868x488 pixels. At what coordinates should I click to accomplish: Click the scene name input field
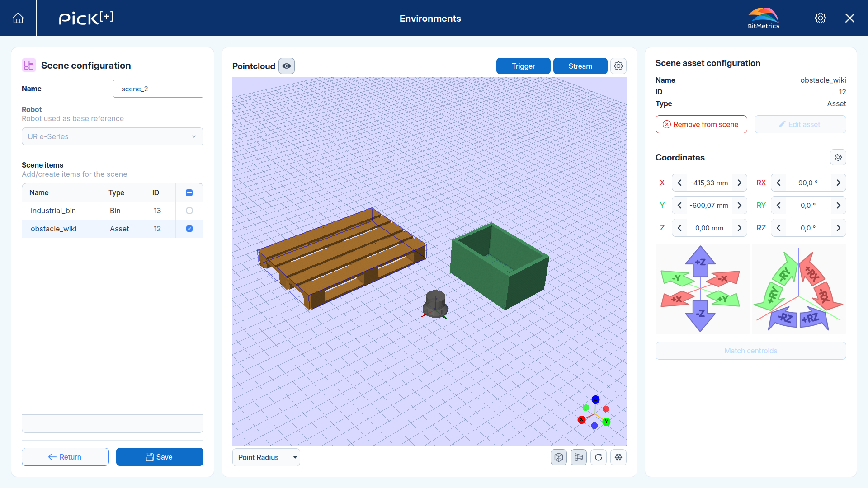158,89
